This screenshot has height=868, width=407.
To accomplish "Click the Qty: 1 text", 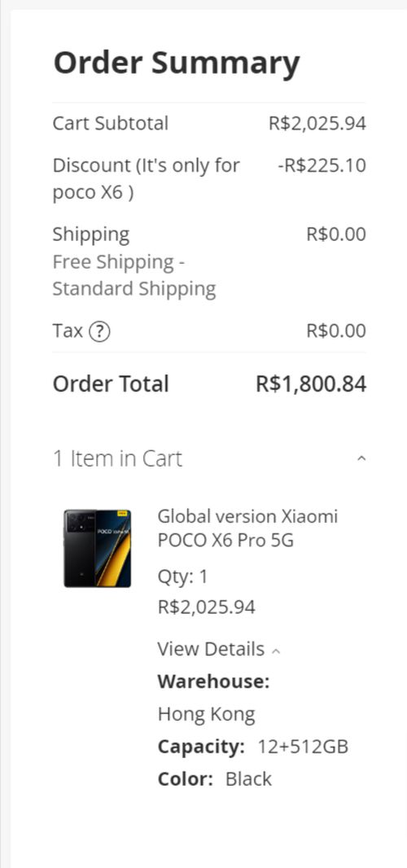I will click(182, 577).
